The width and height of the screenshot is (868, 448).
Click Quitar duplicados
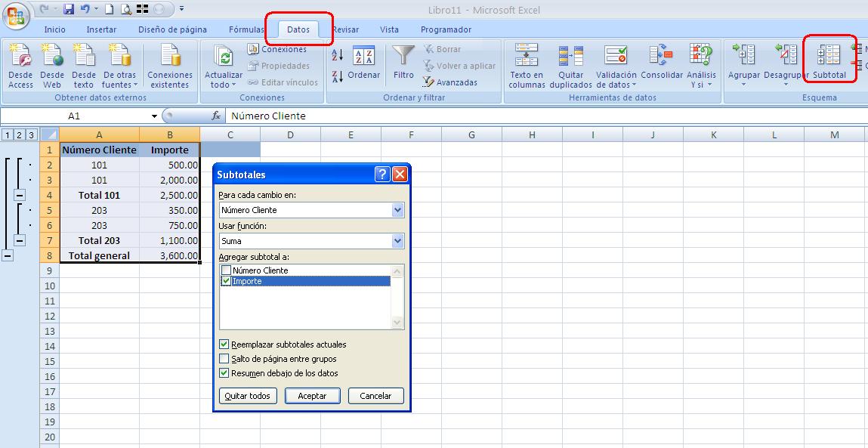point(570,66)
